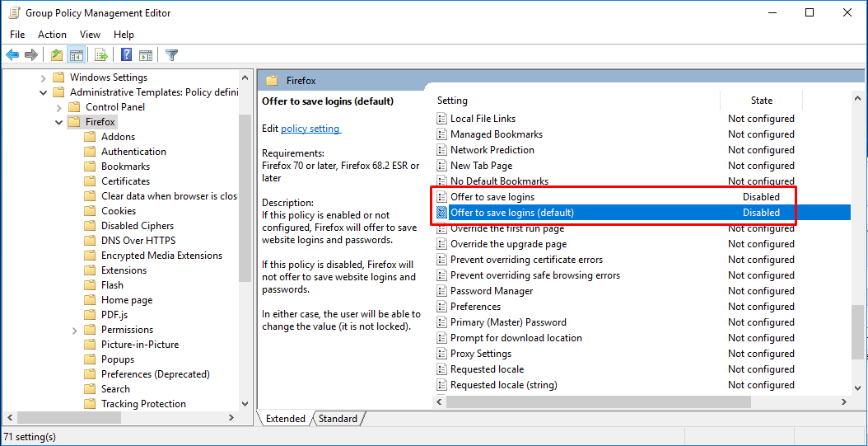Screen dimensions: 868x446
Task: Select the Tracking Protection tree folder
Action: tap(143, 404)
